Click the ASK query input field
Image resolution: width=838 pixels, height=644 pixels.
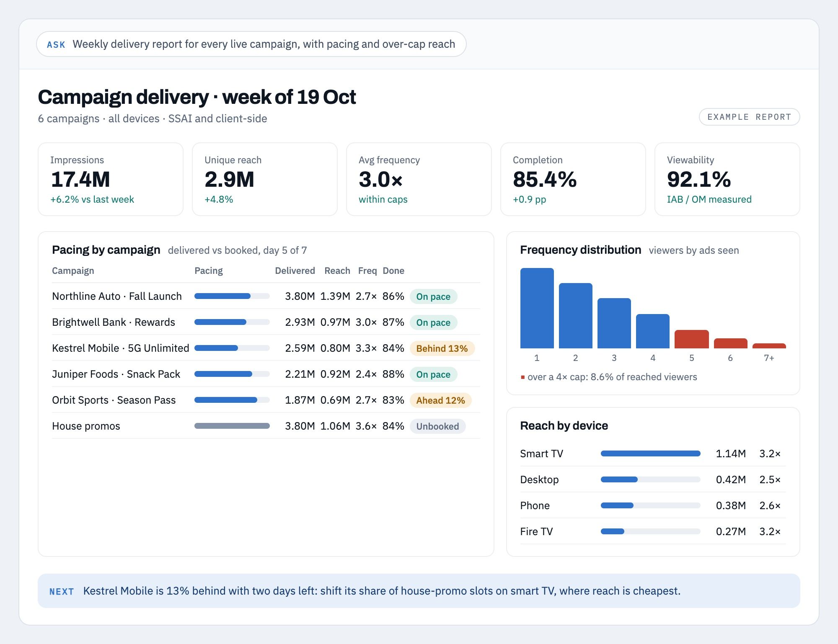pyautogui.click(x=251, y=44)
